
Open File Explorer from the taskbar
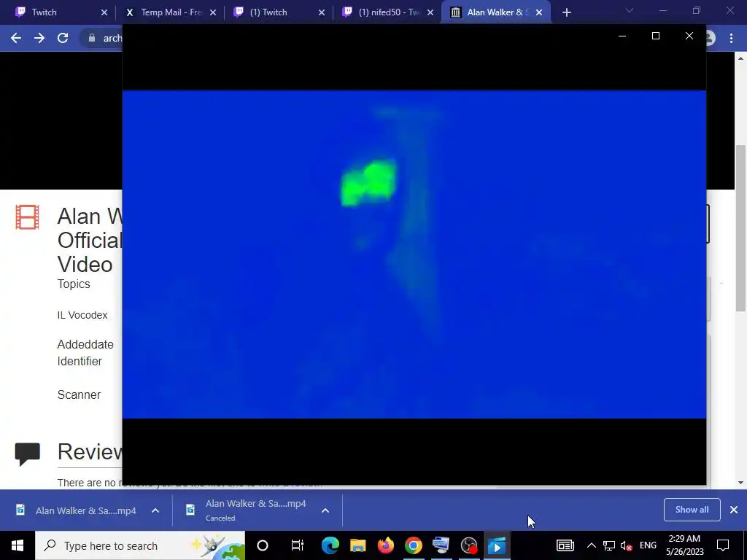[357, 545]
